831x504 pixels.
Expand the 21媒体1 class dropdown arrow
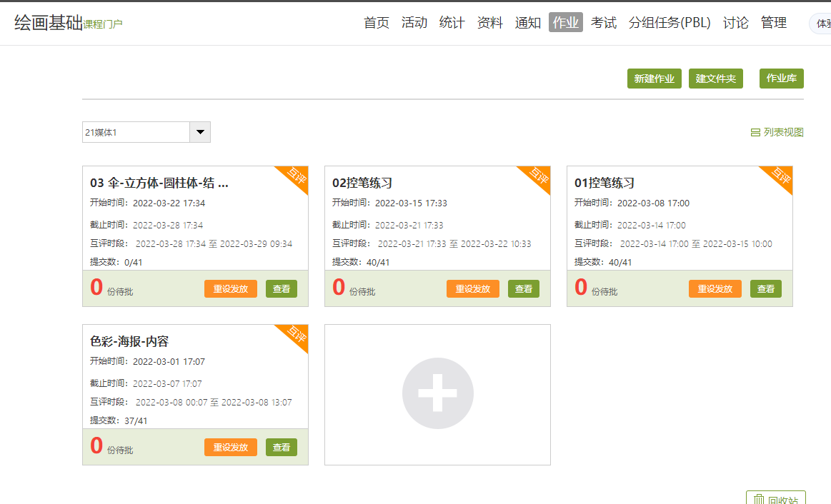click(200, 132)
